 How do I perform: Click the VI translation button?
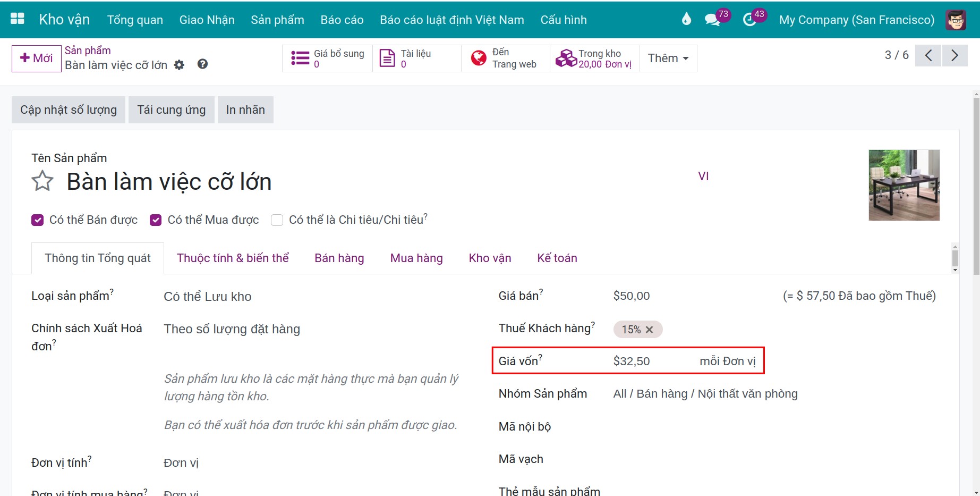tap(703, 176)
